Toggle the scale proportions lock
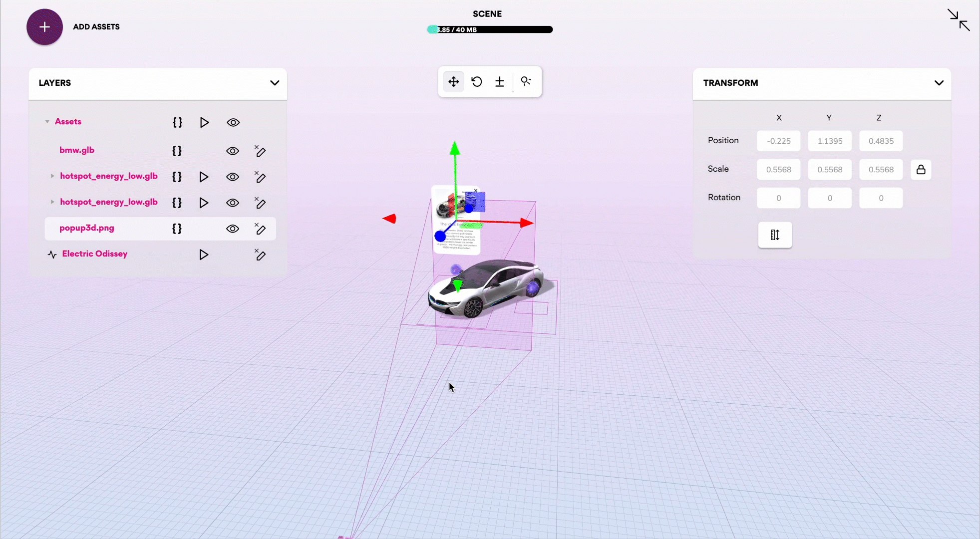 [x=921, y=170]
